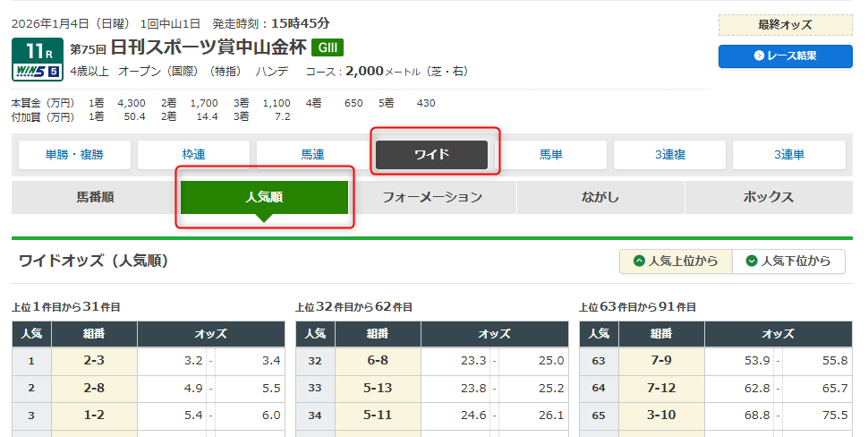Sort by 人気下位から toggle
The image size is (868, 437).
pos(788,261)
